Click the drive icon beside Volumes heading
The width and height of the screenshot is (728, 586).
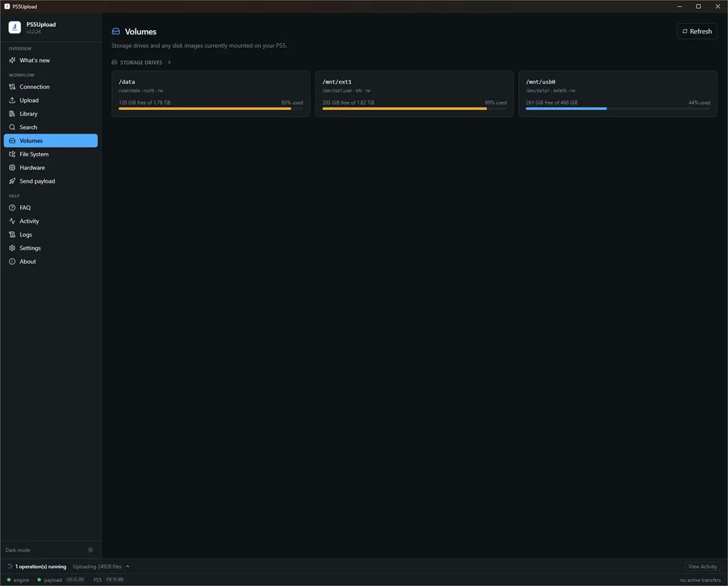coord(116,32)
